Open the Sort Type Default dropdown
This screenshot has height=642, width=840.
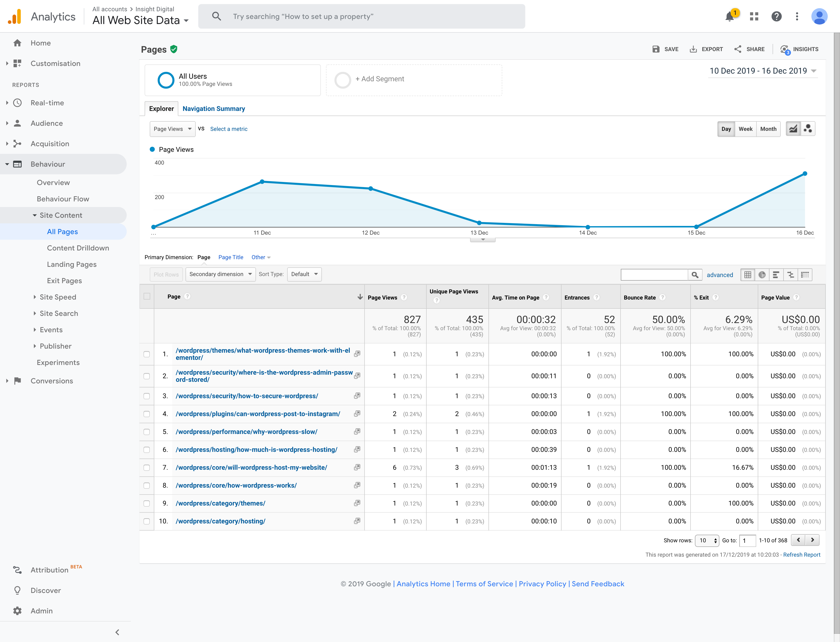304,274
